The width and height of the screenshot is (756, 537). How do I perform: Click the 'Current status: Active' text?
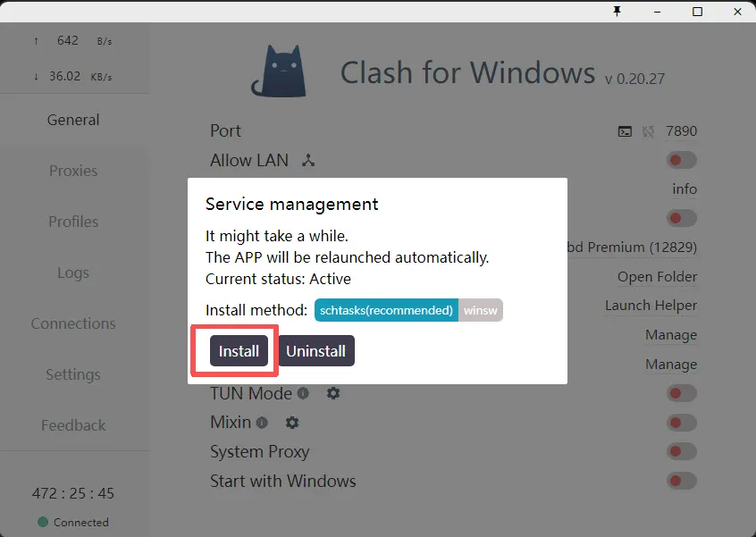click(x=278, y=279)
